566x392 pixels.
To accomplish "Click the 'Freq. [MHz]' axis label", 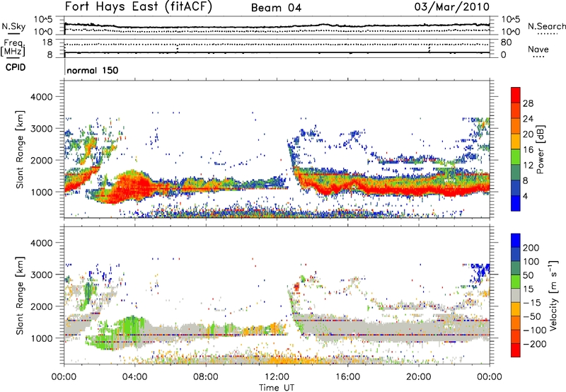I will (13, 48).
